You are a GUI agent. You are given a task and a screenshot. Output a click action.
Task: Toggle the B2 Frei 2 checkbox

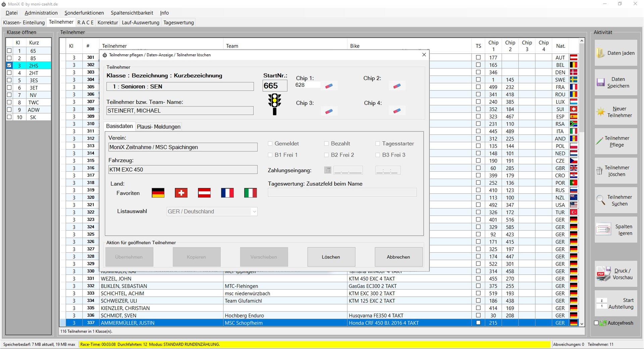point(326,155)
